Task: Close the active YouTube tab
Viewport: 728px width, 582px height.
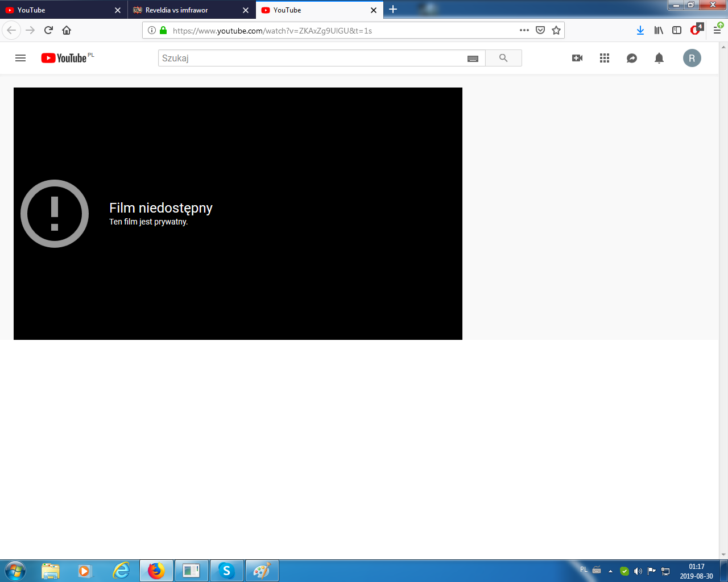Action: click(374, 10)
